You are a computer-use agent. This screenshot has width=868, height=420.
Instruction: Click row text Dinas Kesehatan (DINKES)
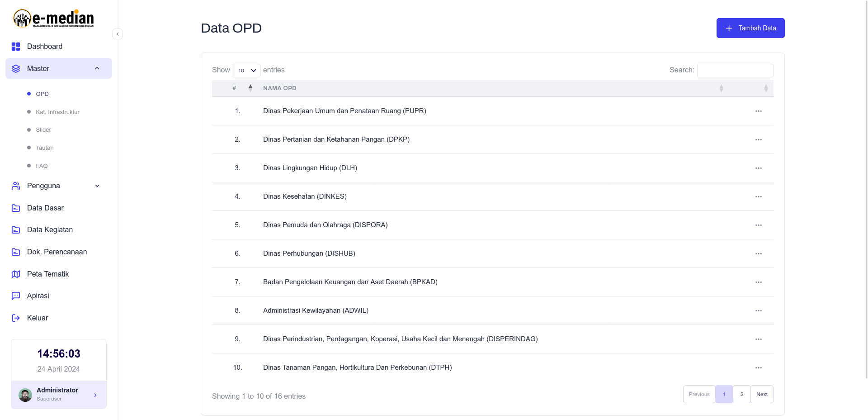pyautogui.click(x=305, y=196)
